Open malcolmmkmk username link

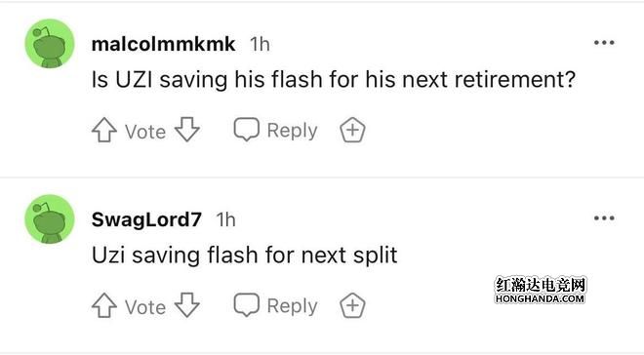[164, 44]
